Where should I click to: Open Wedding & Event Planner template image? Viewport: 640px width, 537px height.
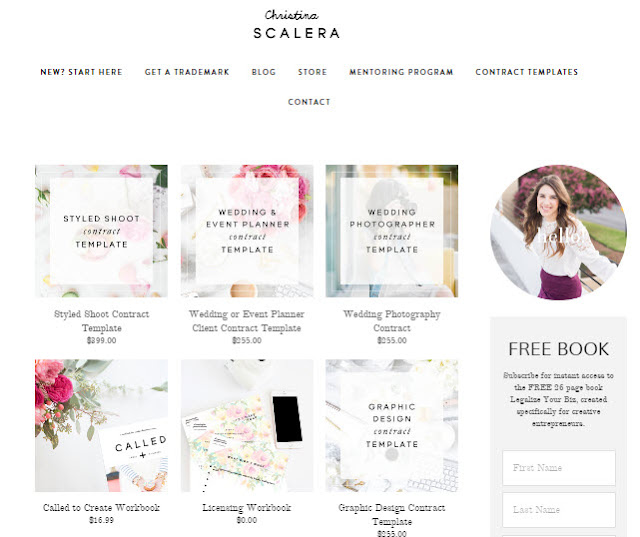(247, 231)
